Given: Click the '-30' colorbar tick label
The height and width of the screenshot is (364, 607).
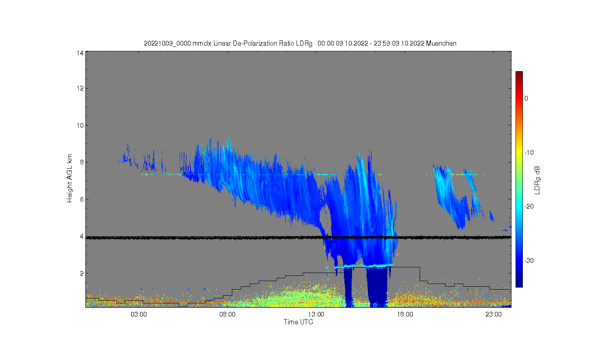Looking at the screenshot, I should tap(529, 260).
